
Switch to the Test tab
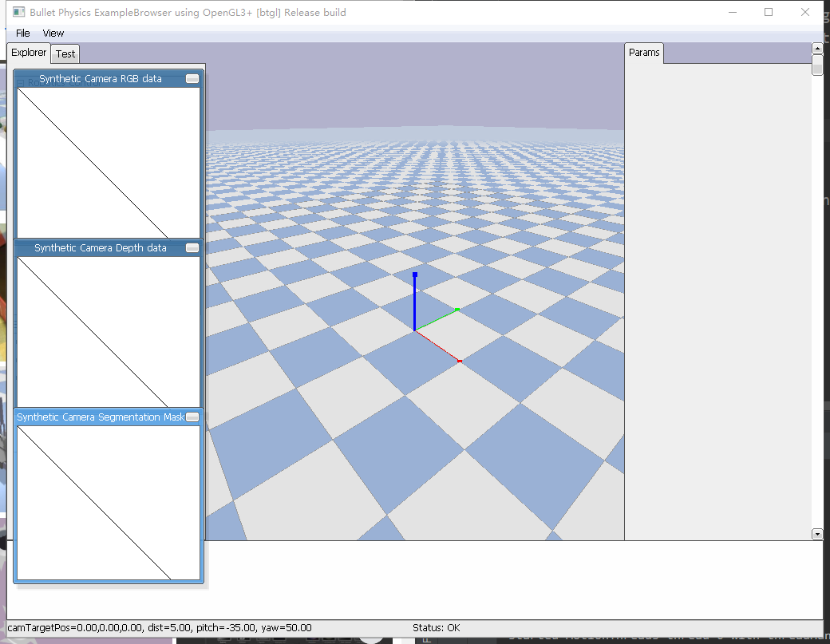point(65,53)
